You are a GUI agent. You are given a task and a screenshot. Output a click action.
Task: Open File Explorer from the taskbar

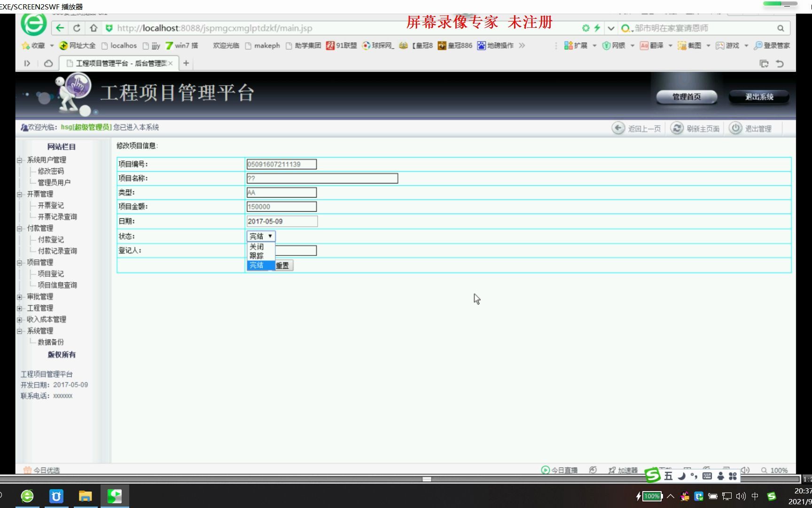[x=85, y=496]
